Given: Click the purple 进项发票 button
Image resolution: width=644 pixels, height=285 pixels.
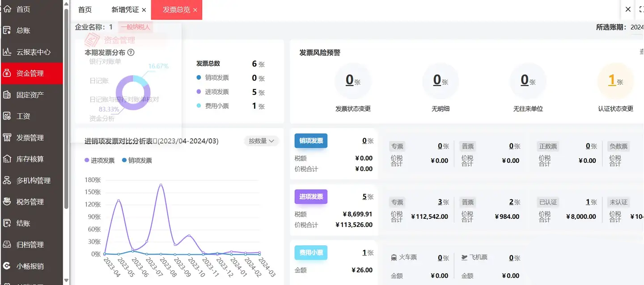Looking at the screenshot, I should tap(311, 196).
